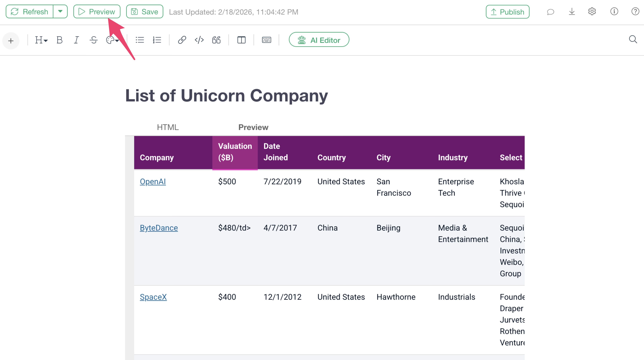This screenshot has width=644, height=360.
Task: Switch to the HTML tab
Action: coord(168,127)
